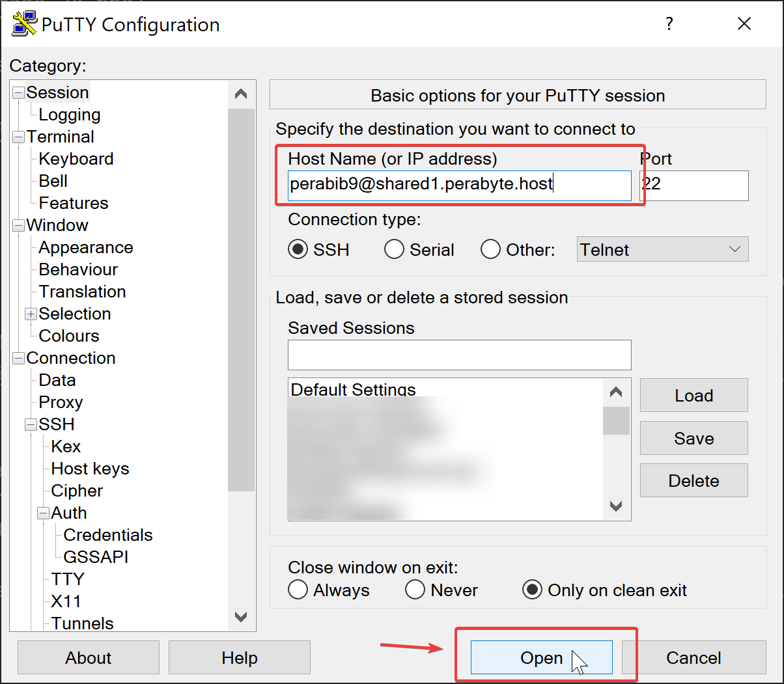Go to the Tunnels category
The height and width of the screenshot is (684, 784).
[x=82, y=623]
